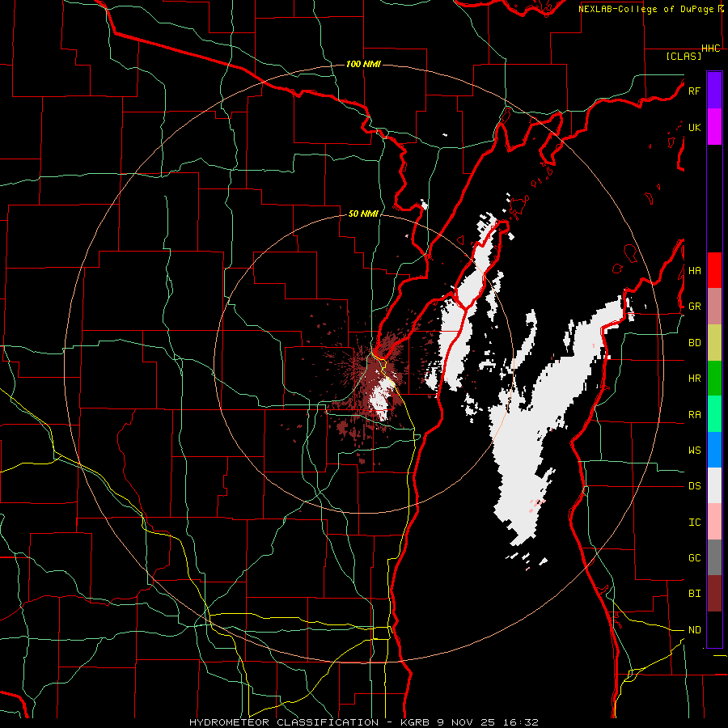Viewport: 728px width, 728px height.
Task: Click the HYDROMETEOR CLASSIFICATION caption text
Action: (x=283, y=722)
